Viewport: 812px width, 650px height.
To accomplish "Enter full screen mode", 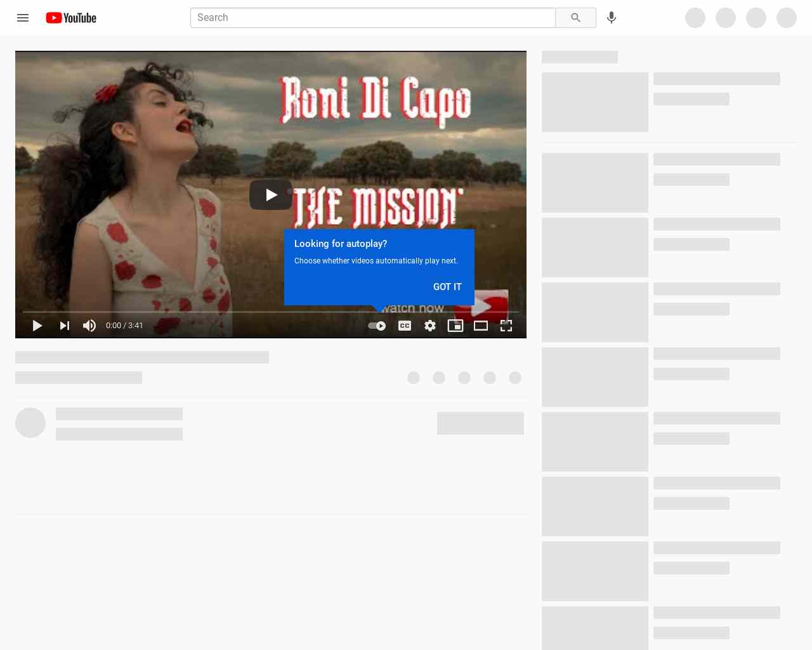I will pos(506,326).
